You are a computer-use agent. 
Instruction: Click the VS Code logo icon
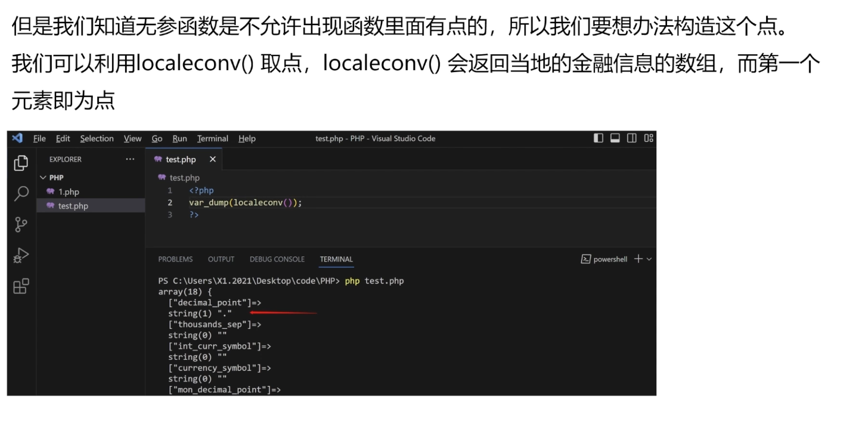18,138
